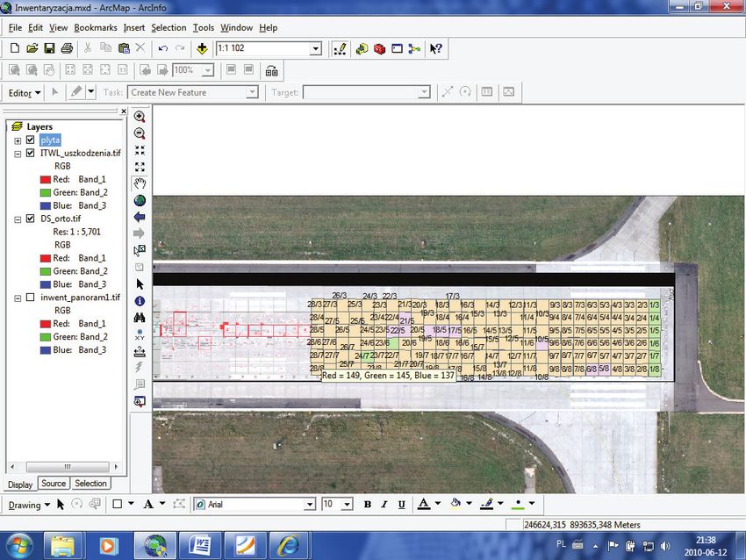
Task: Click the Add Data button
Action: tap(202, 48)
